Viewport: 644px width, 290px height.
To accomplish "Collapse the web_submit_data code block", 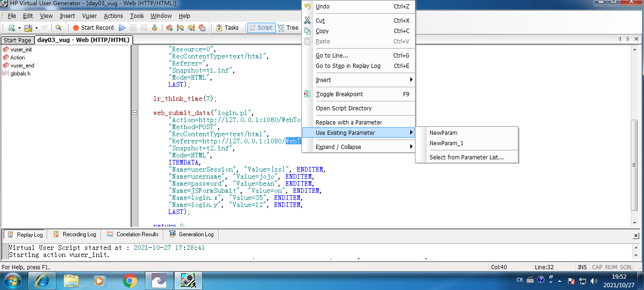I will [135, 113].
